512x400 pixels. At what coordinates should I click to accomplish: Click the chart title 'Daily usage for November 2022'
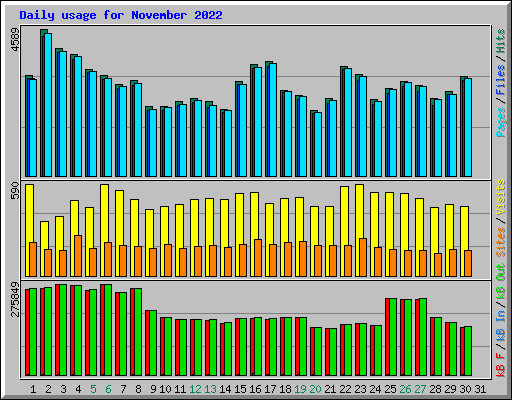(x=121, y=15)
